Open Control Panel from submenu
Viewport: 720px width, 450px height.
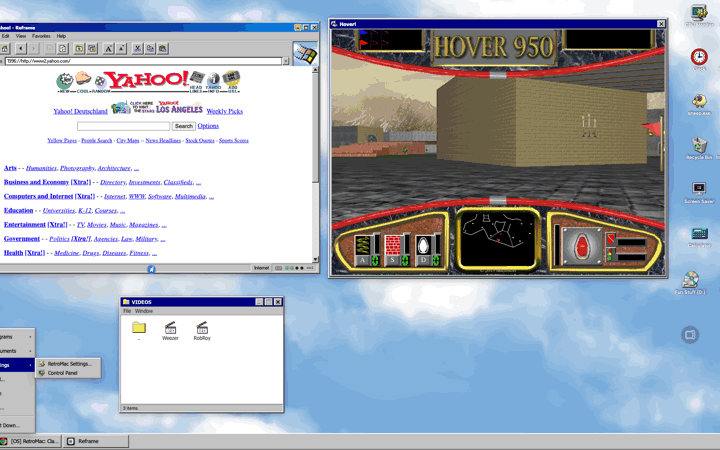pyautogui.click(x=68, y=373)
